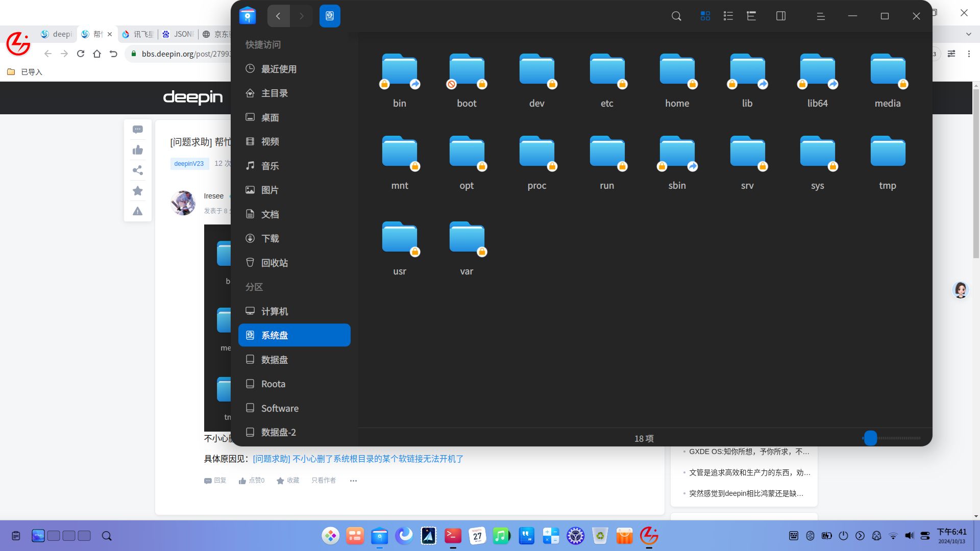This screenshot has width=980, height=551.
Task: Select the usr folder
Action: click(x=400, y=248)
